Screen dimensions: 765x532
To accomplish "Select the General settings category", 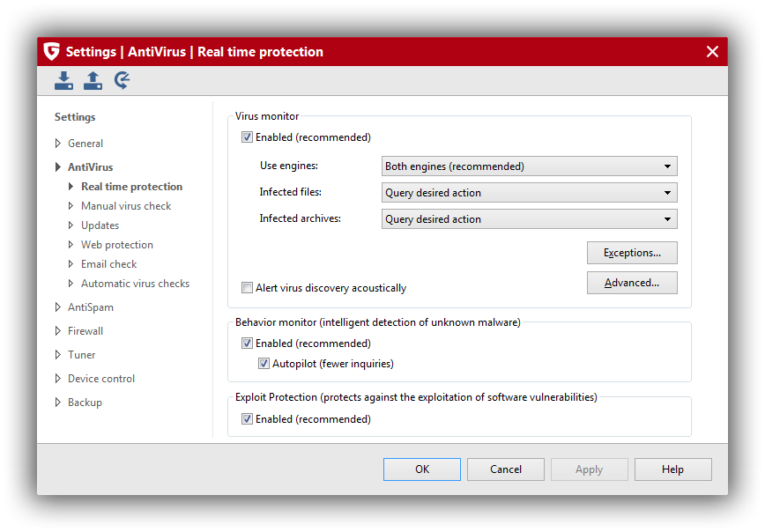I will point(85,144).
